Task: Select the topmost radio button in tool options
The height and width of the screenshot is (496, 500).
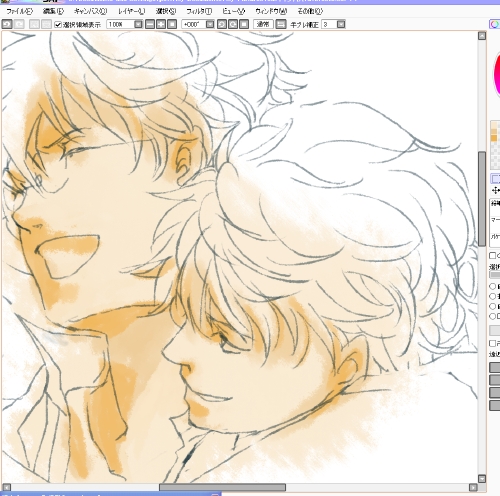Action: (492, 286)
